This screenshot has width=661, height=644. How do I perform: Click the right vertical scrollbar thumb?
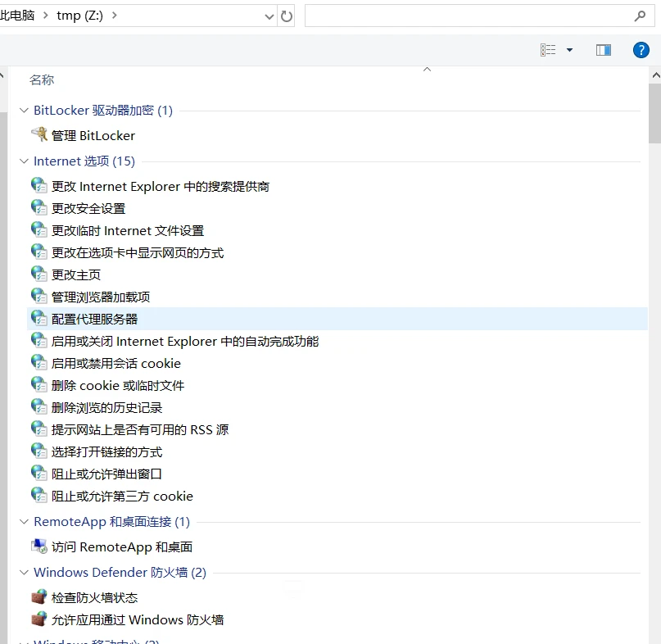655,113
